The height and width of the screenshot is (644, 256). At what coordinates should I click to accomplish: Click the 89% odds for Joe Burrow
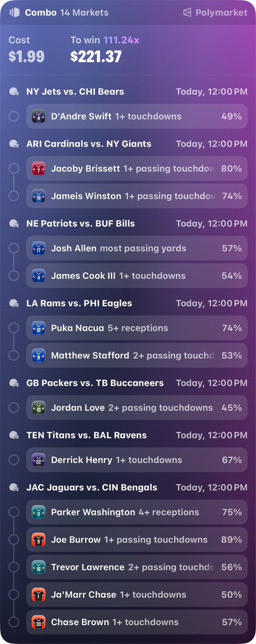click(x=231, y=539)
